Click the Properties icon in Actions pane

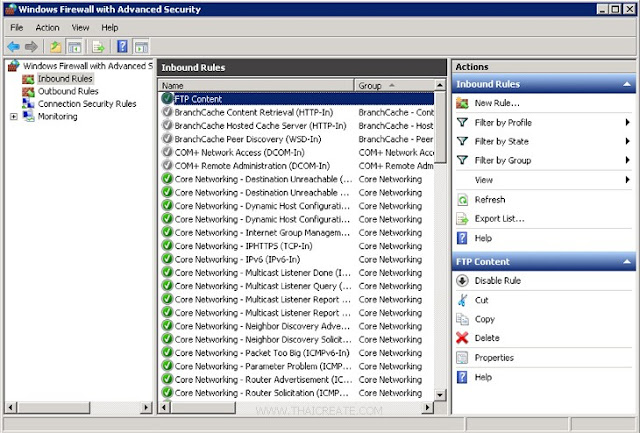tap(462, 358)
